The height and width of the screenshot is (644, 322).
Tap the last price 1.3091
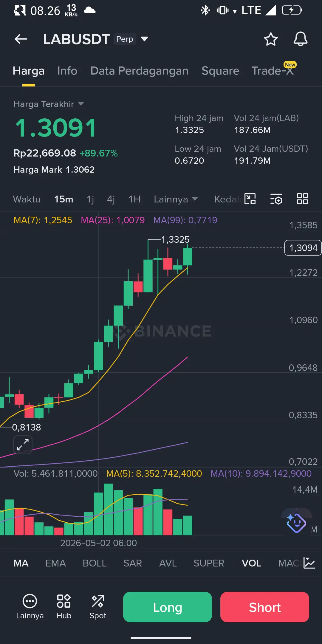pyautogui.click(x=56, y=128)
